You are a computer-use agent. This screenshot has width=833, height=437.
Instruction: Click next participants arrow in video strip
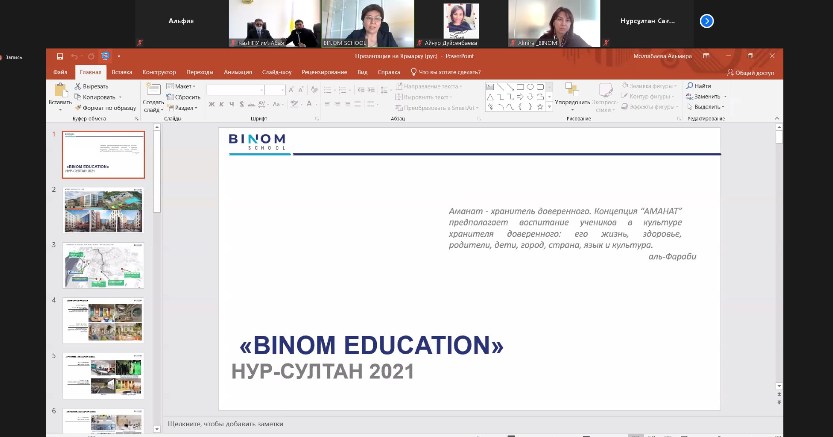pos(707,20)
